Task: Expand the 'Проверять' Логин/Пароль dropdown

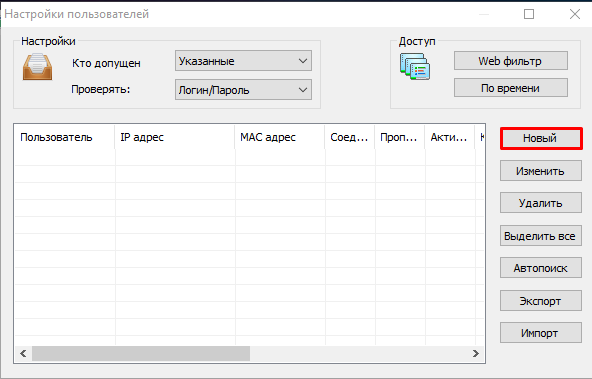Action: (x=243, y=90)
